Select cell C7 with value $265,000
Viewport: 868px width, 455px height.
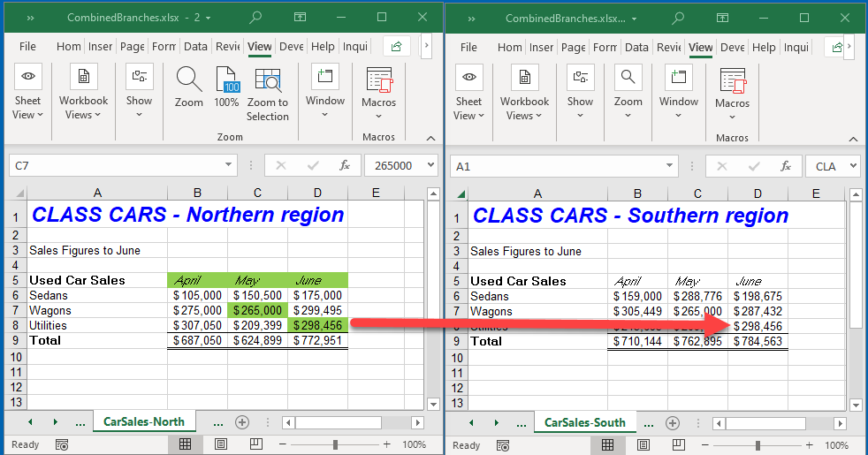[257, 310]
